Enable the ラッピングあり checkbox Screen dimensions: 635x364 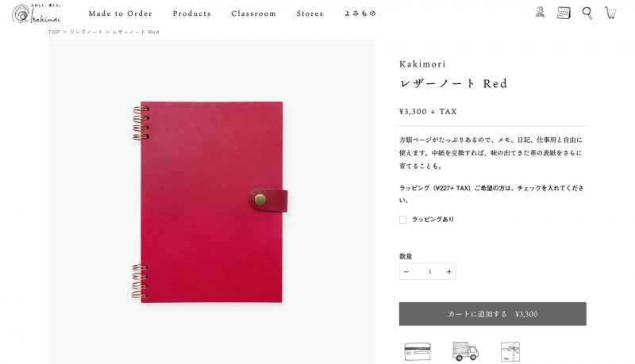(403, 220)
